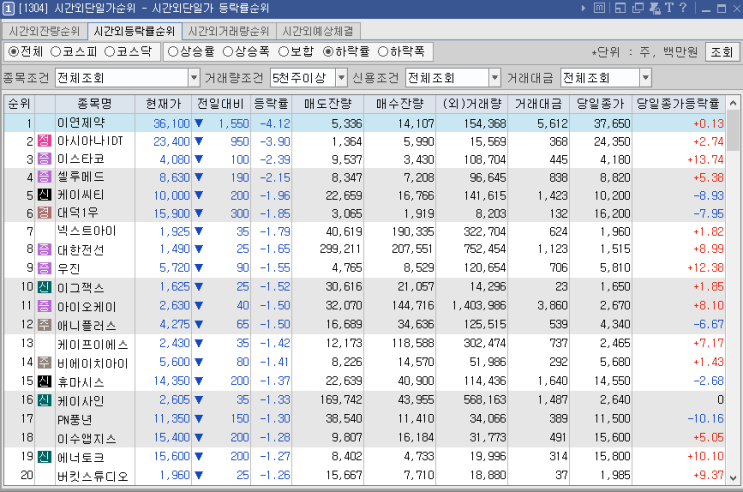
Task: Click the 'm' menu icon in title bar
Action: (x=599, y=8)
